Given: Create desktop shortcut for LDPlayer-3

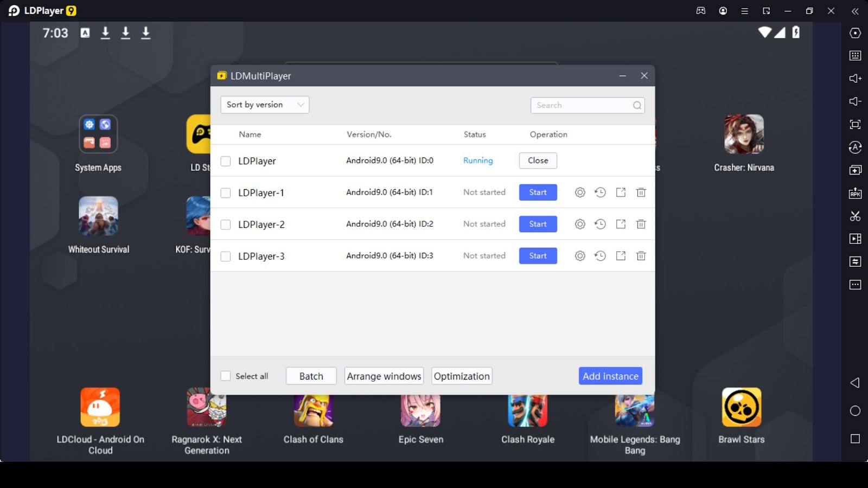Looking at the screenshot, I should (621, 256).
